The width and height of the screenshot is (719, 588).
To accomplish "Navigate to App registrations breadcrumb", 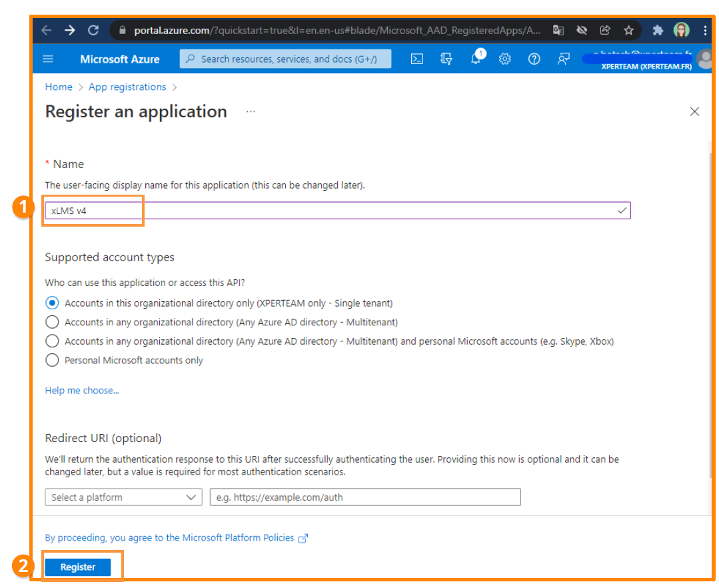I will [127, 87].
